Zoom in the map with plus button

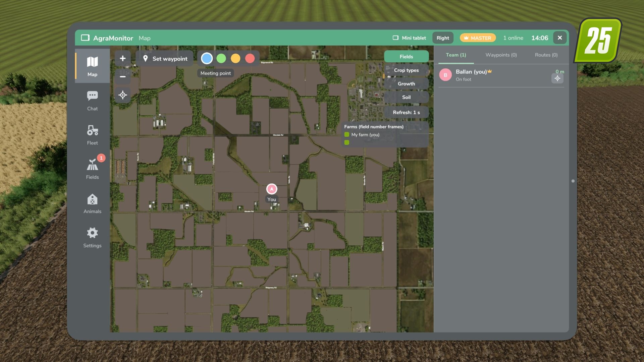(123, 58)
